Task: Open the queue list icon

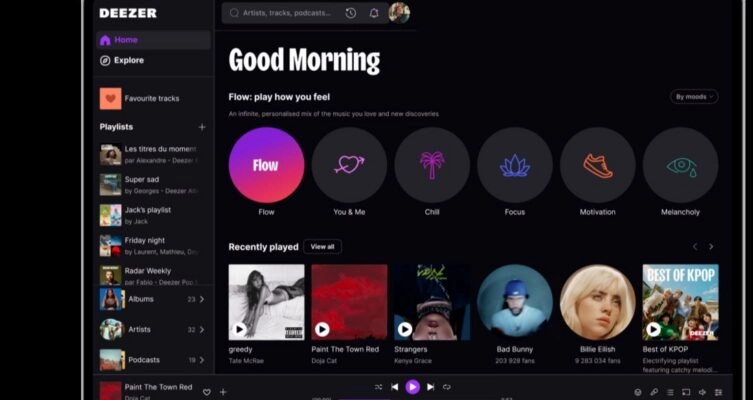Action: pos(670,392)
